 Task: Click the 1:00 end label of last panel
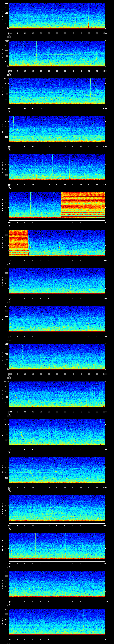(105, 639)
